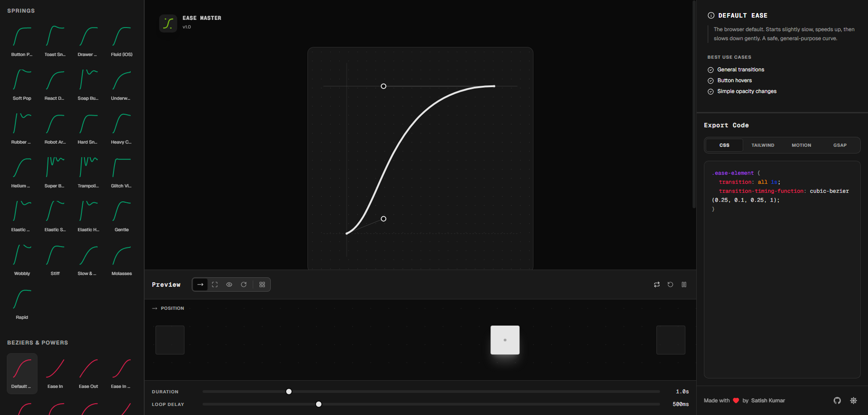The width and height of the screenshot is (868, 415).
Task: Click the Satish Kumar credit link
Action: pos(768,401)
